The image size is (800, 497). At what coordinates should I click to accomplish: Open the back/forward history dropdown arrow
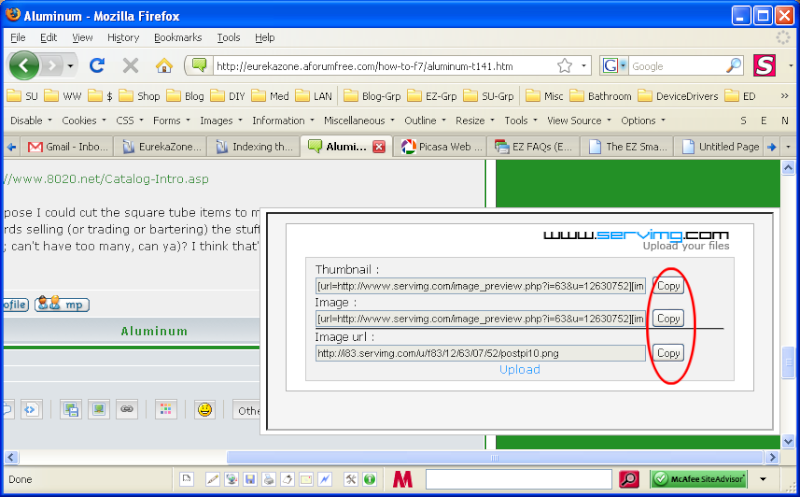click(70, 66)
